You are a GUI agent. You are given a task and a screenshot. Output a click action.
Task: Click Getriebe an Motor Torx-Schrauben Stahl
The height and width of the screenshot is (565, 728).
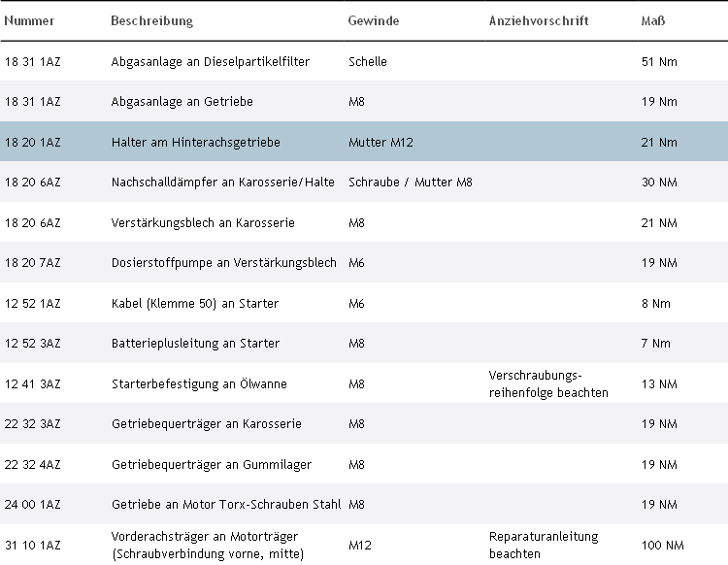[226, 505]
